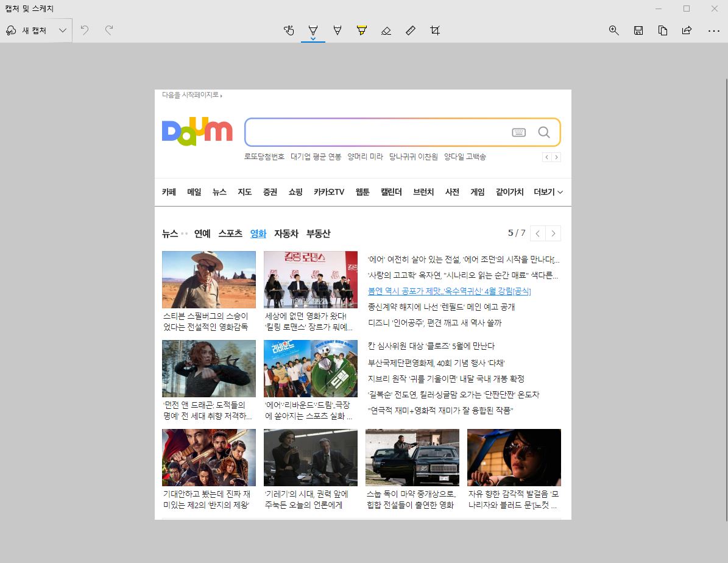Maximize the 캡처 및 스케치 window
Screen dimensions: 728x563
click(x=686, y=9)
